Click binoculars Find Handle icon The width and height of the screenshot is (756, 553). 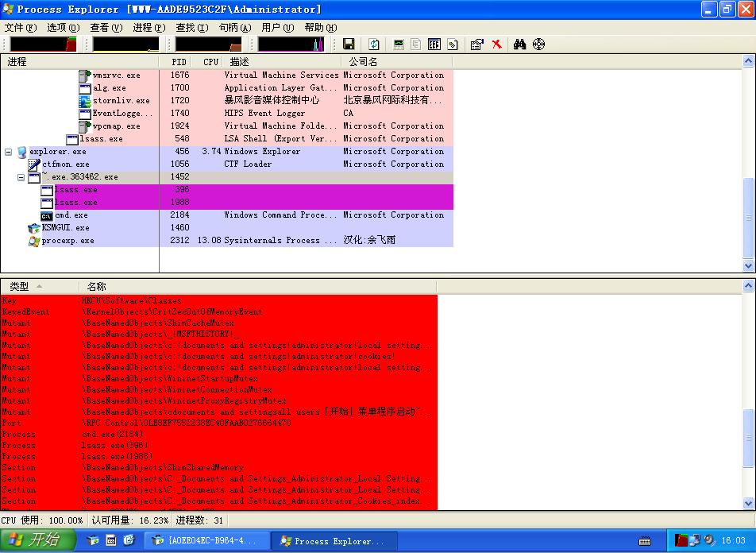coord(519,44)
